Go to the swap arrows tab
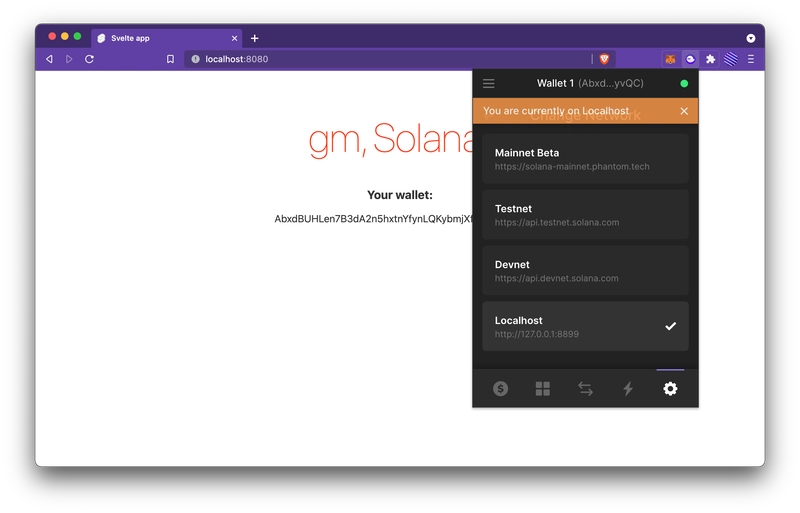Viewport: 800px width, 513px height. 585,389
